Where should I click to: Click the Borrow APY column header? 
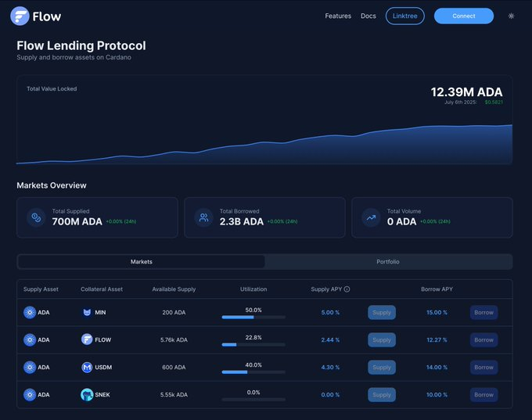pos(437,289)
